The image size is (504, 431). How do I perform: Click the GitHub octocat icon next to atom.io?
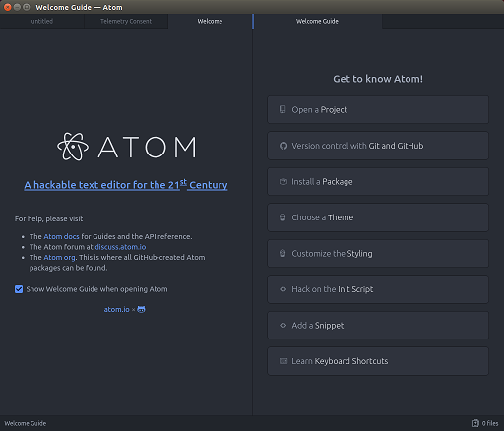(x=141, y=309)
